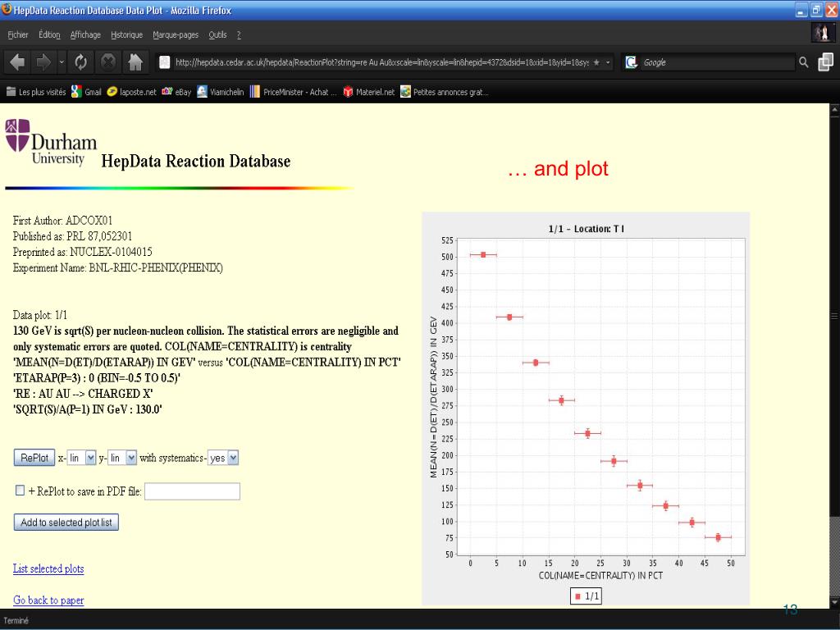Open the y-axis scale lin dropdown
Screen dimensions: 840x630
tap(122, 458)
